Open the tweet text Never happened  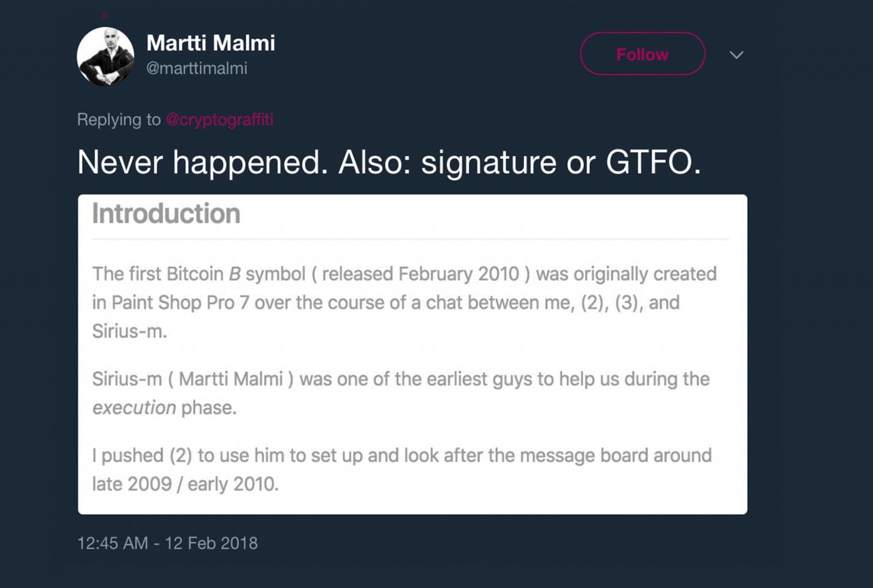pos(389,162)
